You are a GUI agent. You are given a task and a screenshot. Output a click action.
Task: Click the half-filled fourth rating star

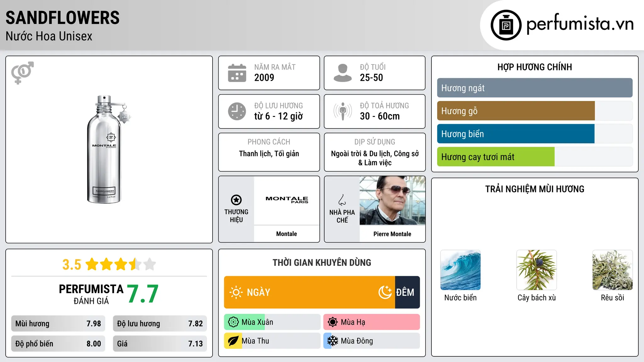135,264
